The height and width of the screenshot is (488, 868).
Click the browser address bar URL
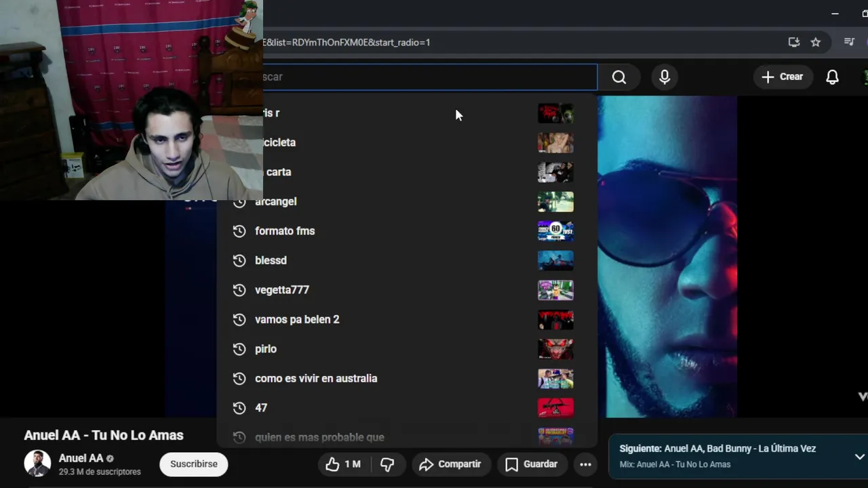pyautogui.click(x=347, y=42)
